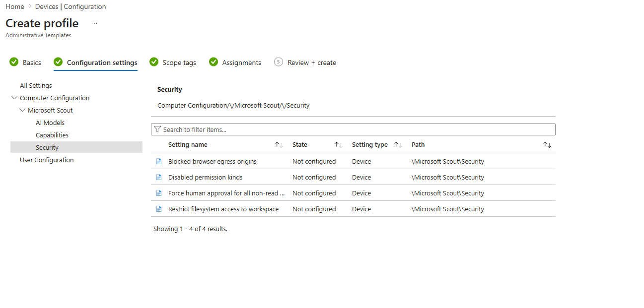The image size is (644, 308).
Task: Open Devices | Configuration breadcrumb
Action: tap(71, 6)
